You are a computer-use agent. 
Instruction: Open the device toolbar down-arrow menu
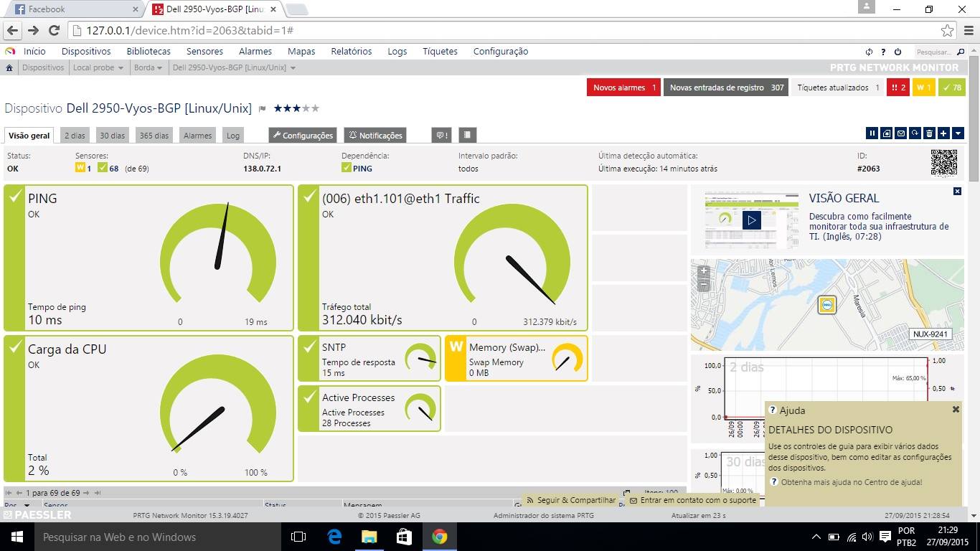958,133
